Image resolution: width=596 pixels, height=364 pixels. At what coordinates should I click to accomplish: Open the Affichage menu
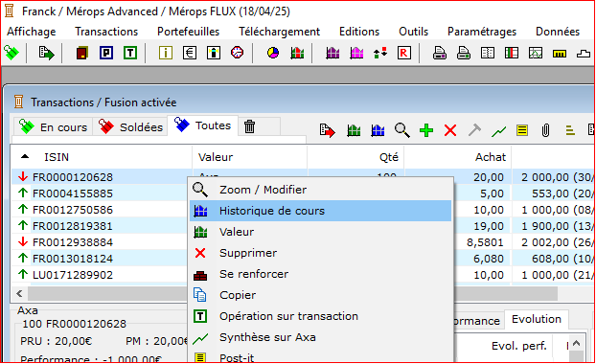32,32
